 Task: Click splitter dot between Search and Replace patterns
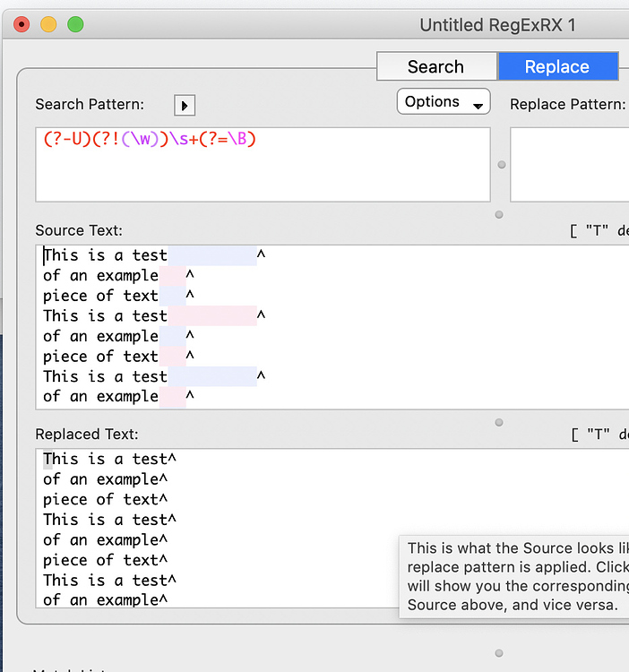(501, 165)
